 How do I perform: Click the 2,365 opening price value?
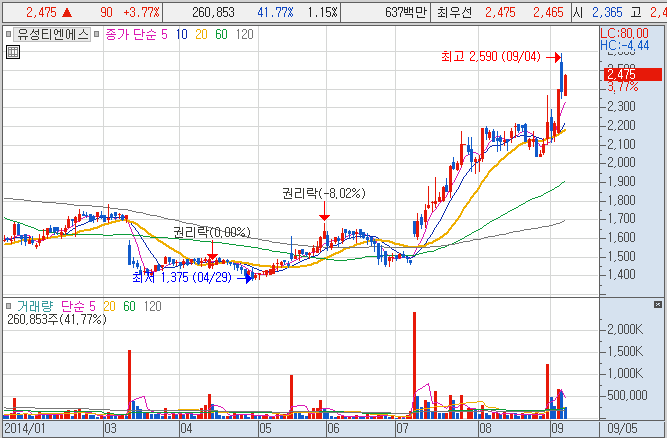pyautogui.click(x=607, y=12)
